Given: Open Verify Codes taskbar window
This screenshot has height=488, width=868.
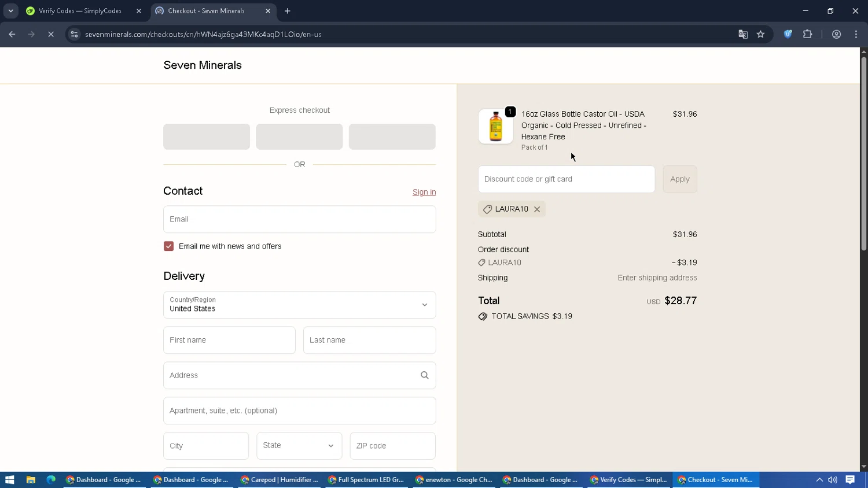Looking at the screenshot, I should click(629, 480).
